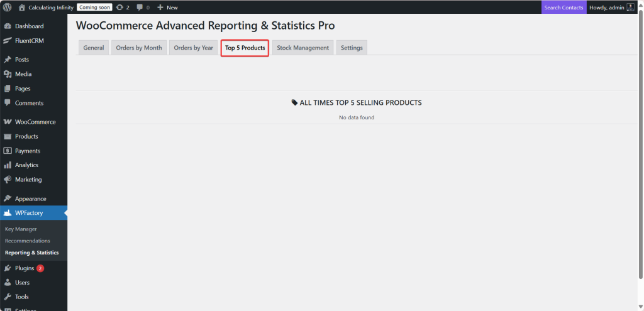Open the Analytics menu label
Image resolution: width=644 pixels, height=311 pixels.
point(26,165)
